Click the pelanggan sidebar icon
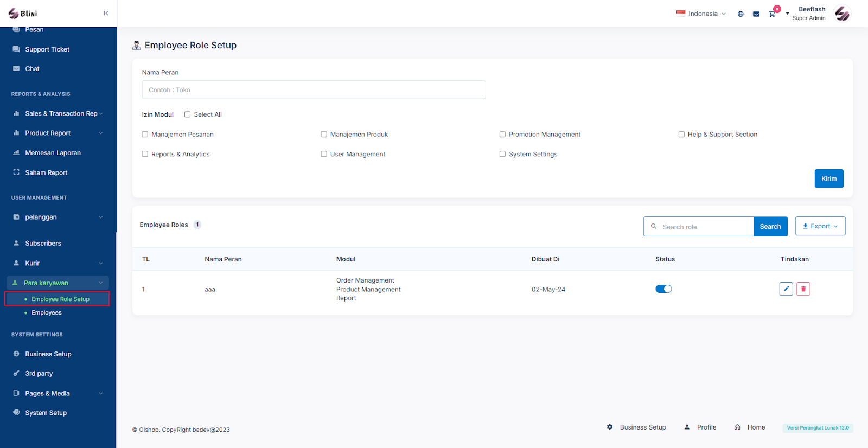The height and width of the screenshot is (448, 868). 16,217
